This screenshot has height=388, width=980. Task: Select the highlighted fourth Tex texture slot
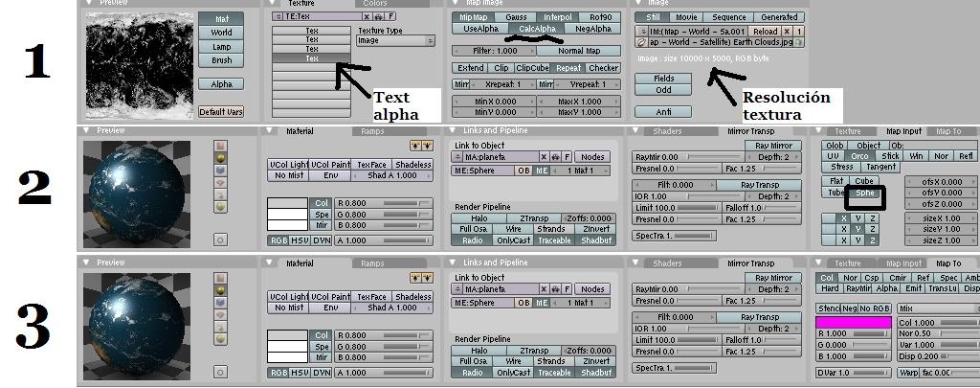click(311, 58)
